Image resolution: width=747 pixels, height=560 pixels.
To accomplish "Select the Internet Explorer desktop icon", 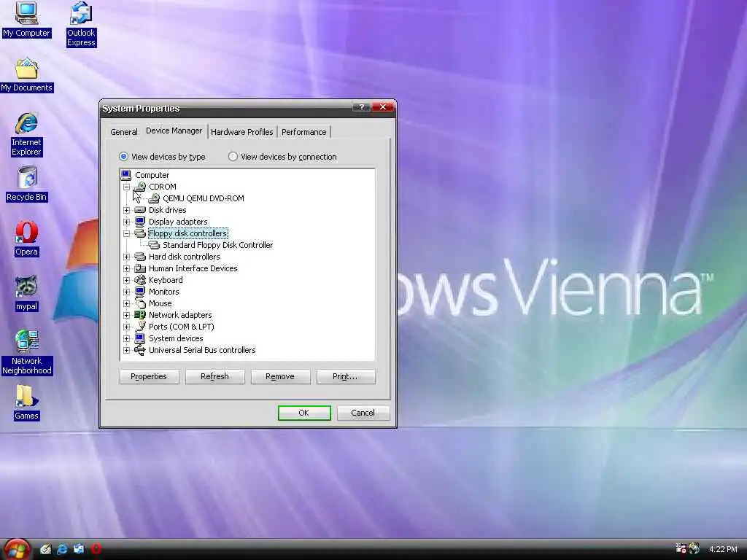I will tap(26, 122).
